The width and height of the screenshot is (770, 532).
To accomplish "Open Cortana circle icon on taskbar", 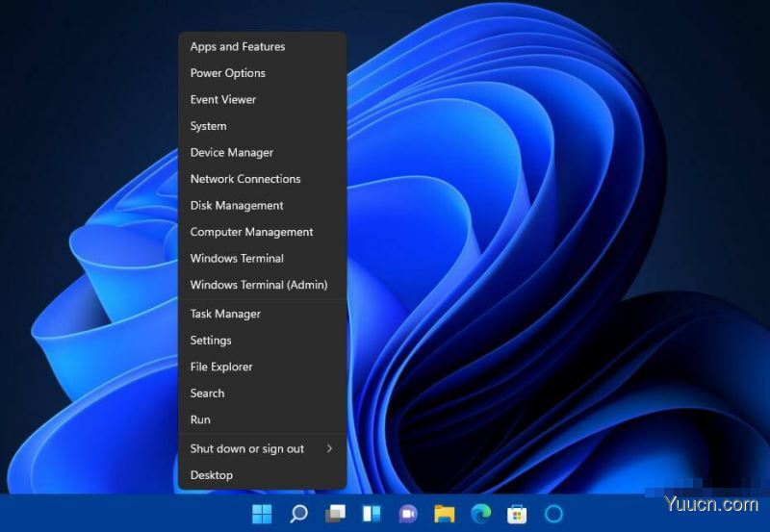I will coord(554,514).
